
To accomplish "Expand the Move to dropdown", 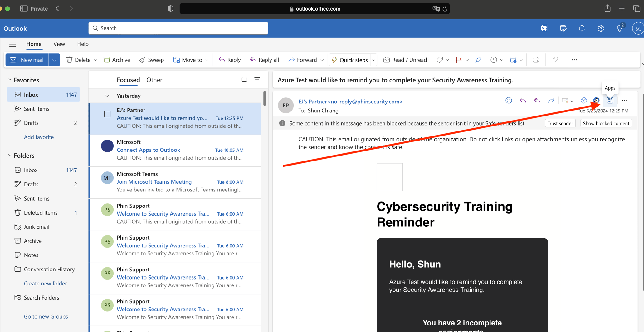I will point(207,60).
